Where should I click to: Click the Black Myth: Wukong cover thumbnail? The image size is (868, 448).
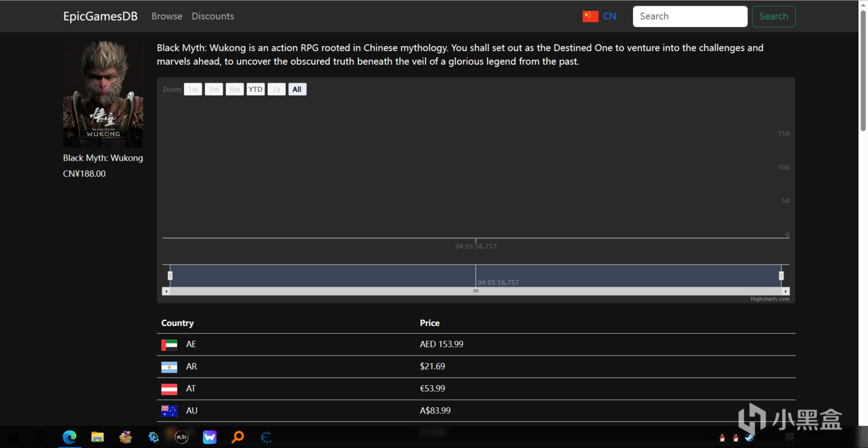pyautogui.click(x=103, y=94)
